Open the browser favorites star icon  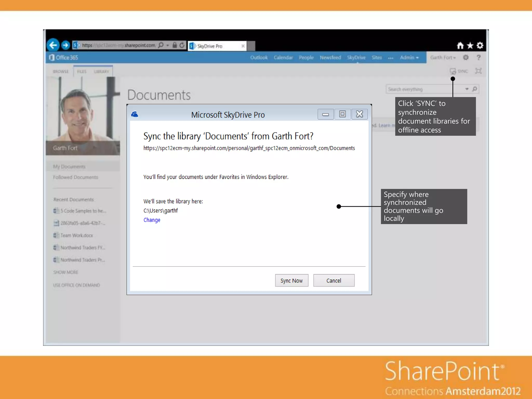pos(470,46)
